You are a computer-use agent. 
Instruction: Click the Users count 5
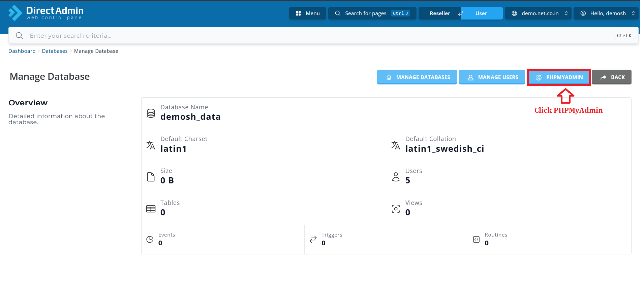pyautogui.click(x=408, y=180)
